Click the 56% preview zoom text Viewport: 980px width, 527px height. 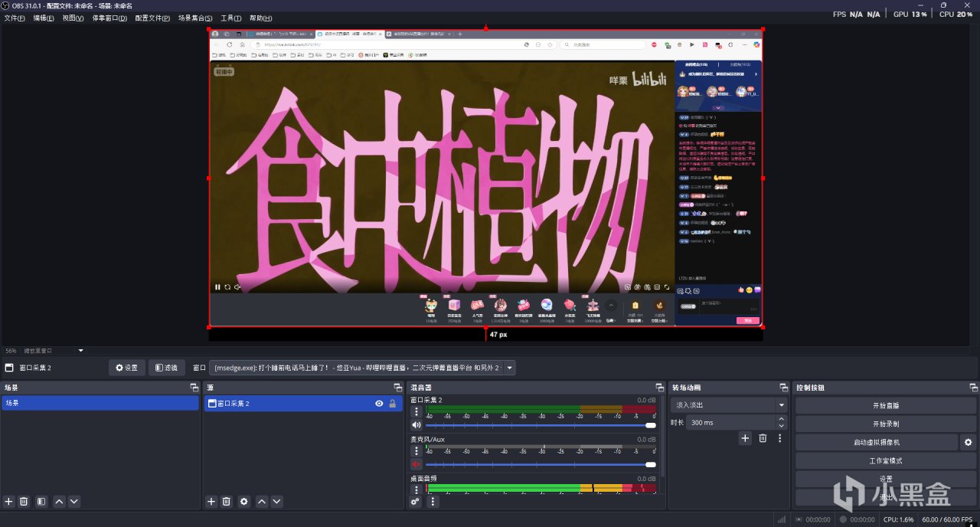pyautogui.click(x=11, y=351)
